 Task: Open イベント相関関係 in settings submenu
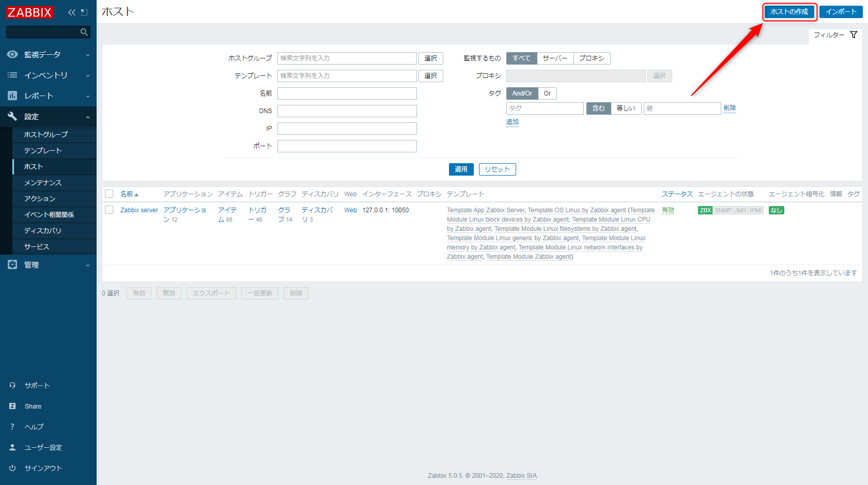point(54,214)
